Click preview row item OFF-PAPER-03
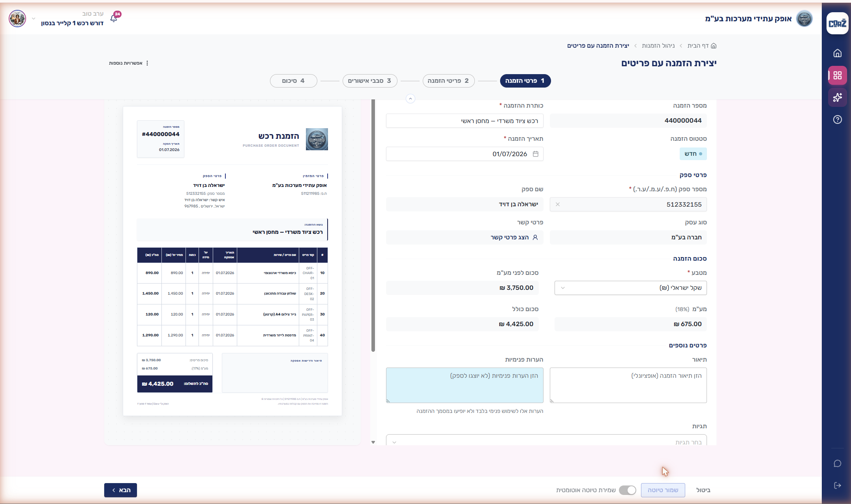This screenshot has width=851, height=504. point(232,315)
